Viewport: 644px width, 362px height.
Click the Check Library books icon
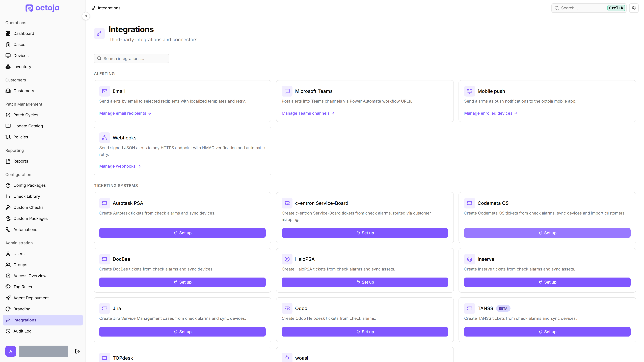tap(8, 196)
